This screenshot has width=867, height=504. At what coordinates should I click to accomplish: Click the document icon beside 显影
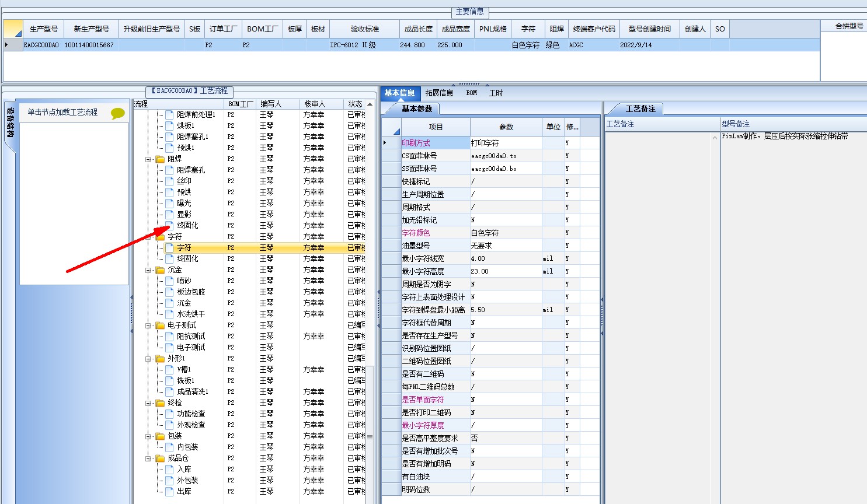[x=169, y=214]
